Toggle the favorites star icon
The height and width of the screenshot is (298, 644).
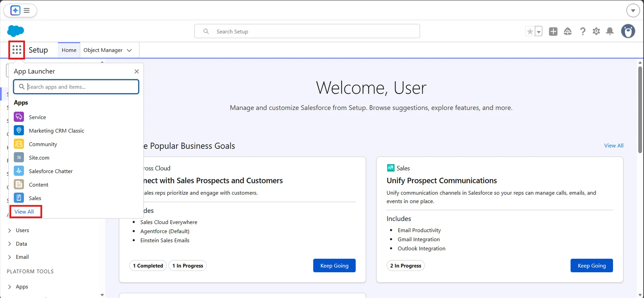pyautogui.click(x=530, y=31)
